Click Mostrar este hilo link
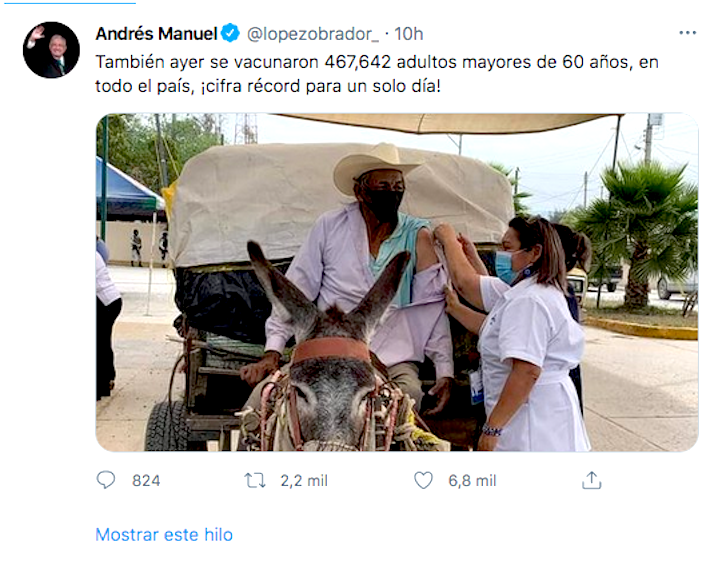The width and height of the screenshot is (722, 569). [164, 534]
